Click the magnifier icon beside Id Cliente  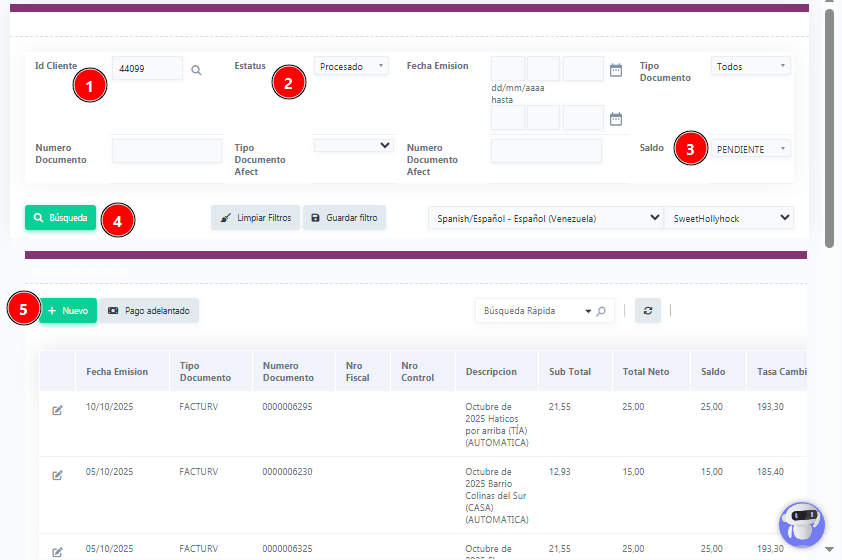point(196,70)
